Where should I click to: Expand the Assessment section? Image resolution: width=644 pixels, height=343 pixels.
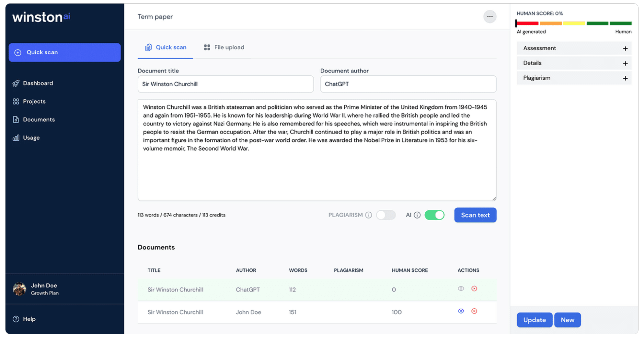[x=574, y=48]
